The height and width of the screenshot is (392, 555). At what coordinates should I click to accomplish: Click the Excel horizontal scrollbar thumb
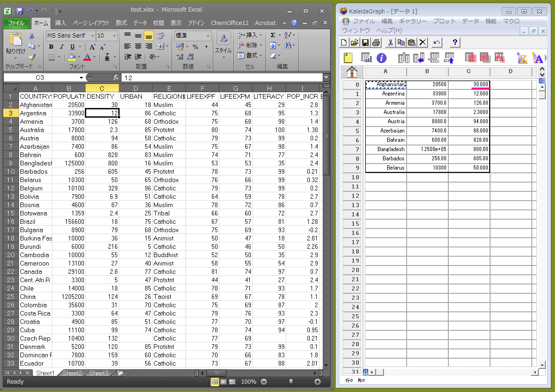coord(217,373)
